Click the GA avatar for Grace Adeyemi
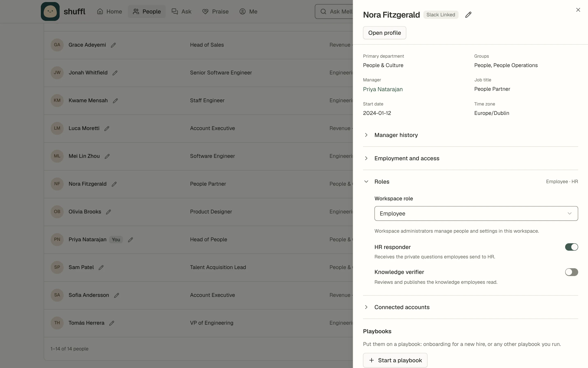This screenshot has width=588, height=368. click(x=57, y=45)
